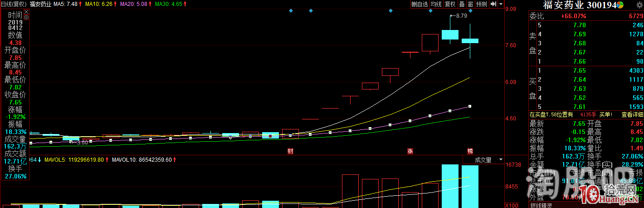Select buy level 4 price 7.62
Image resolution: width=644 pixels, height=208 pixels.
(580, 98)
